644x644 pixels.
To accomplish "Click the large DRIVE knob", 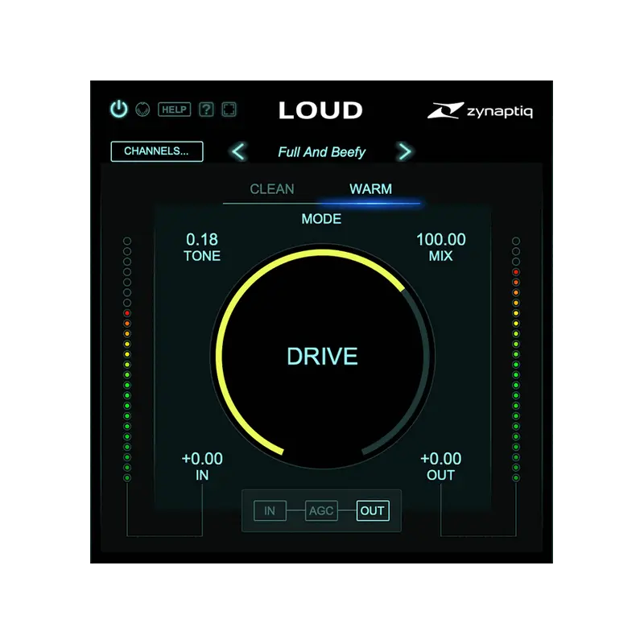I will coord(323,356).
